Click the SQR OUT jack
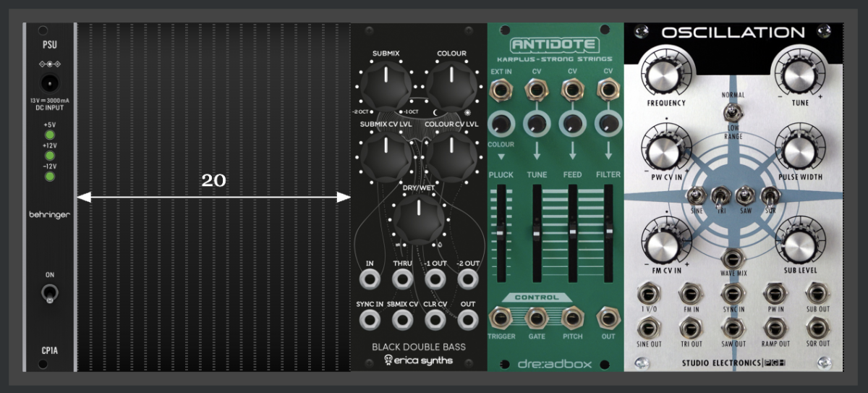 818,327
